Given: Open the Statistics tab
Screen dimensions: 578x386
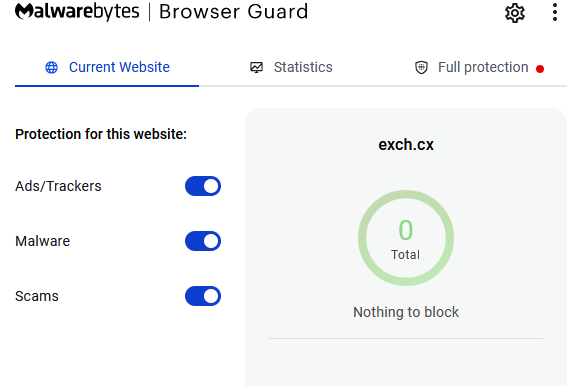Looking at the screenshot, I should (291, 67).
